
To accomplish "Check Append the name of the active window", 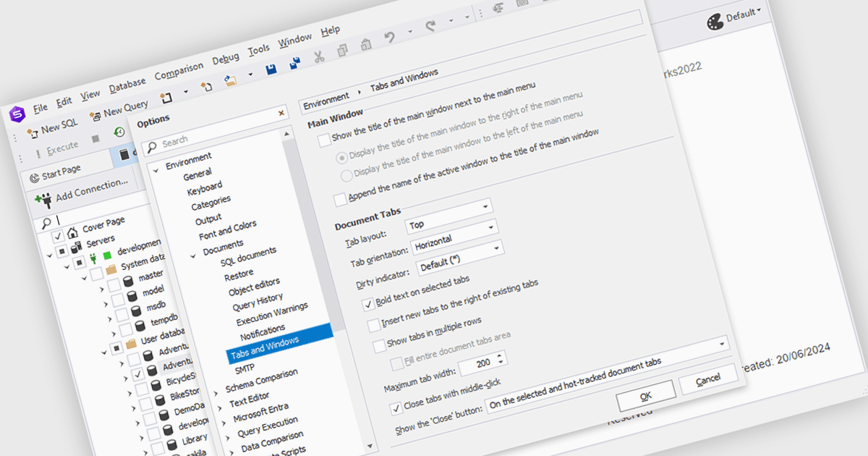I will tap(341, 200).
